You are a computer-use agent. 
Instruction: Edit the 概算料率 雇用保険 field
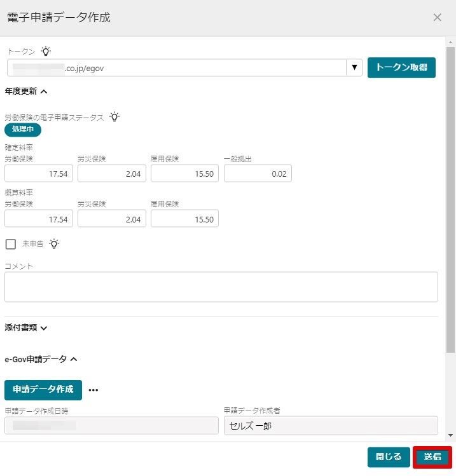pyautogui.click(x=184, y=219)
